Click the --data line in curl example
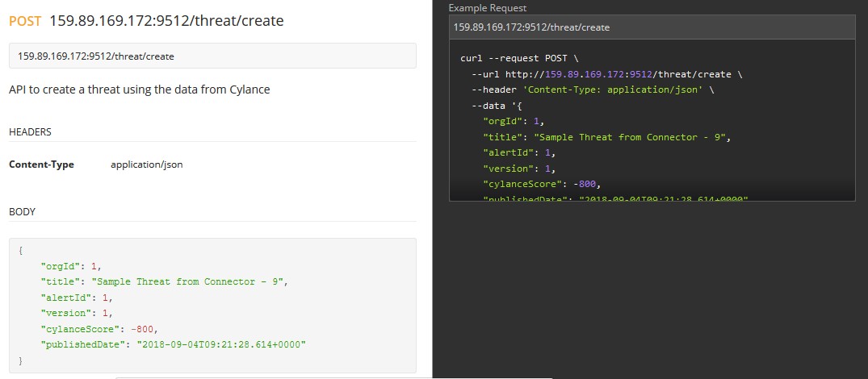Screen dimensions: 868x379 click(497, 106)
